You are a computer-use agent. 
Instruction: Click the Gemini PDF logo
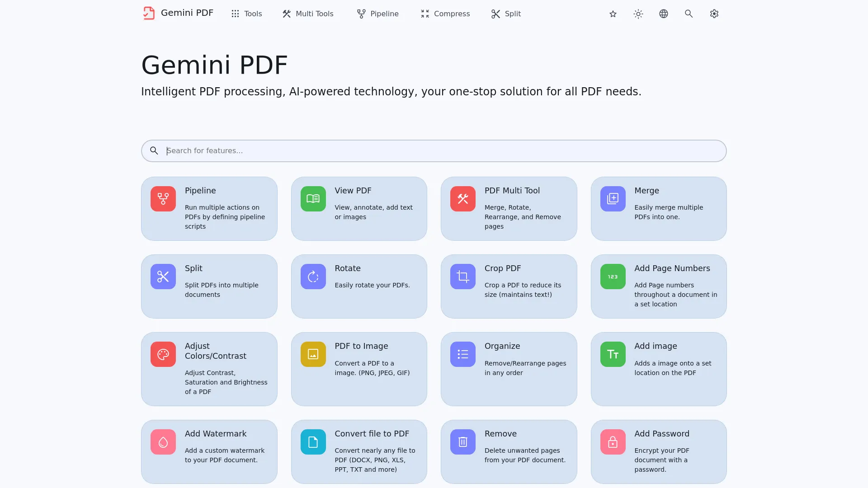177,13
